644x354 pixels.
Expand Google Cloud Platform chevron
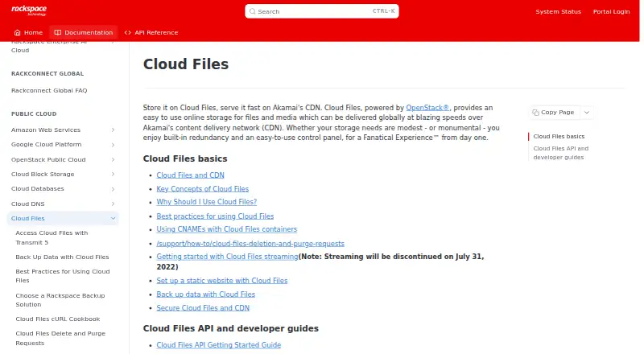[x=113, y=145]
